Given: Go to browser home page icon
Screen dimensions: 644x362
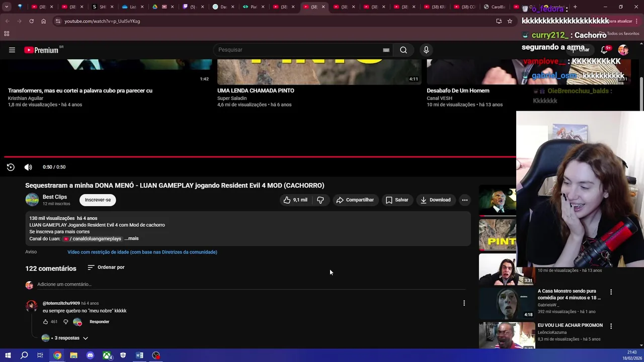Looking at the screenshot, I should [43, 21].
